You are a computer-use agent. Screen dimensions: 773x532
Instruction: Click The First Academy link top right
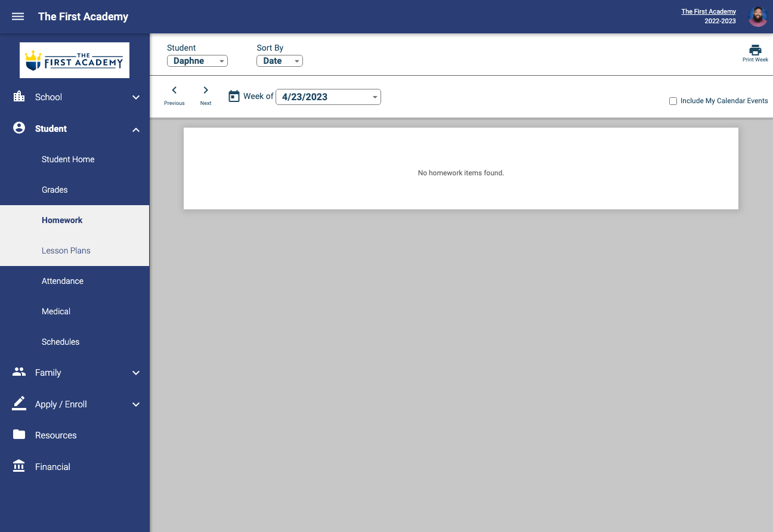[709, 11]
